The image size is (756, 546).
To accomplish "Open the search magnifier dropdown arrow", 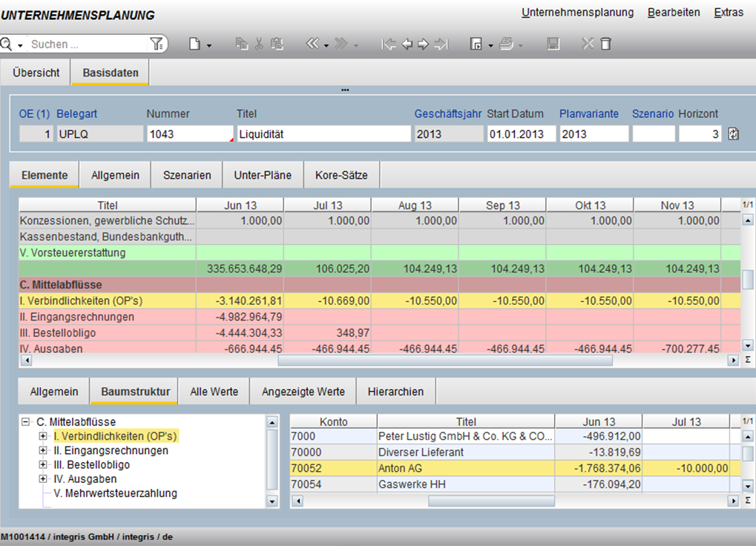I will (20, 45).
